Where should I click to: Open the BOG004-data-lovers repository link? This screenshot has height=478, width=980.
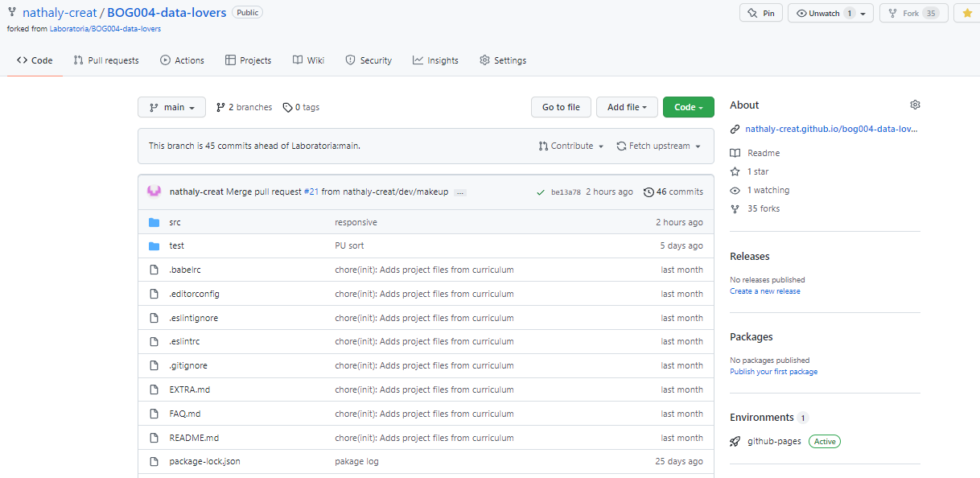click(167, 13)
